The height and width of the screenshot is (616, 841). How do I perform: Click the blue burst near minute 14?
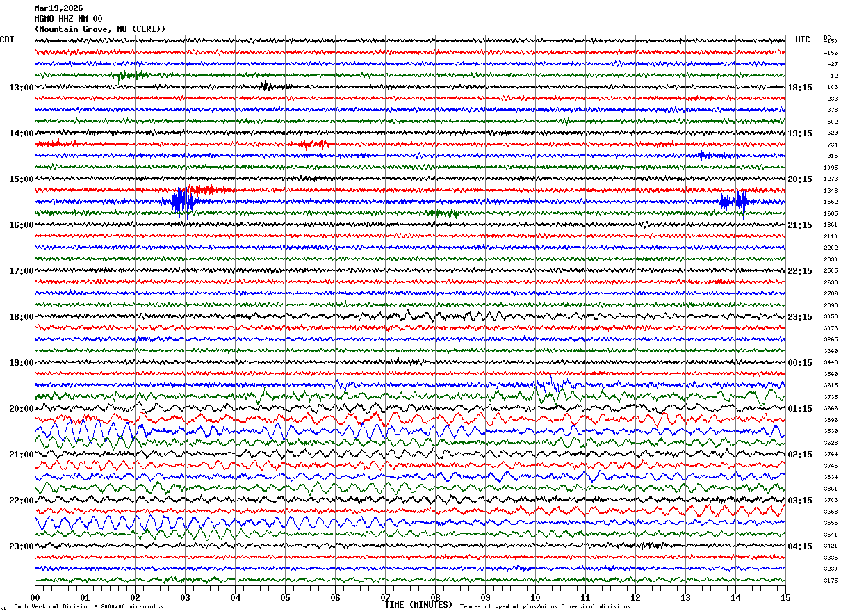(735, 202)
